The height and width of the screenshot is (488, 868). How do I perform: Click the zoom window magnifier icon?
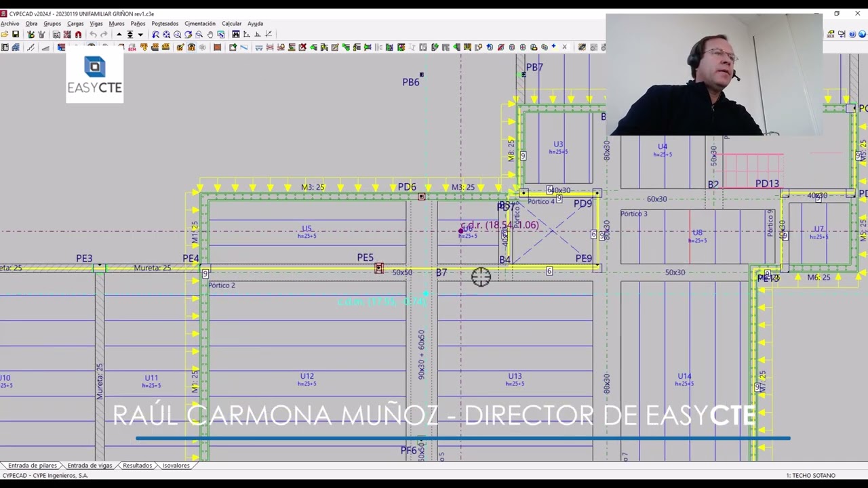pos(199,35)
